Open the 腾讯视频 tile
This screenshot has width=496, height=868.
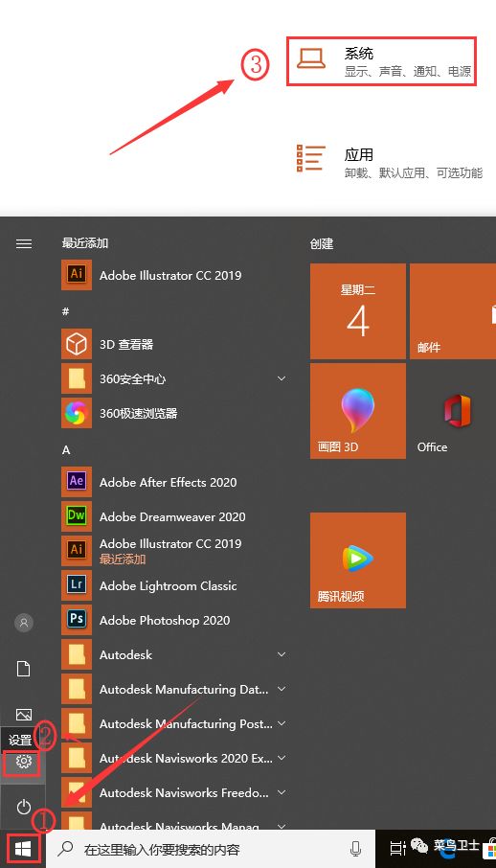pyautogui.click(x=357, y=560)
